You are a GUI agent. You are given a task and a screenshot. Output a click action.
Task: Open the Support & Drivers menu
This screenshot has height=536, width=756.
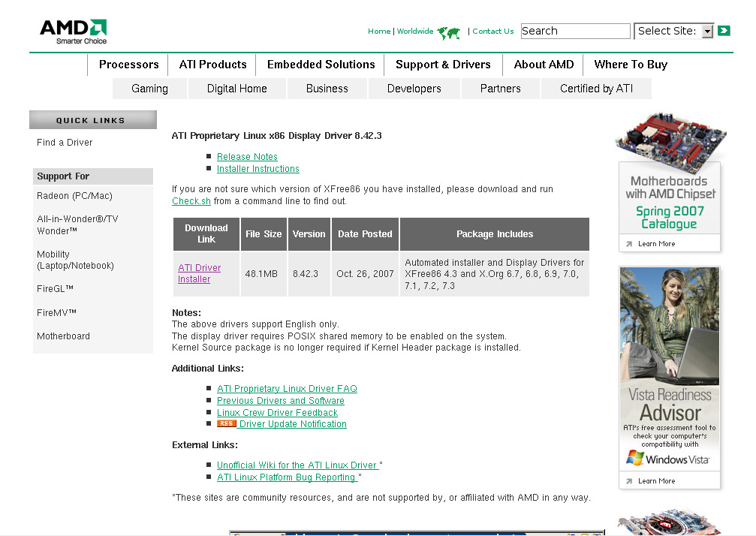tap(443, 65)
